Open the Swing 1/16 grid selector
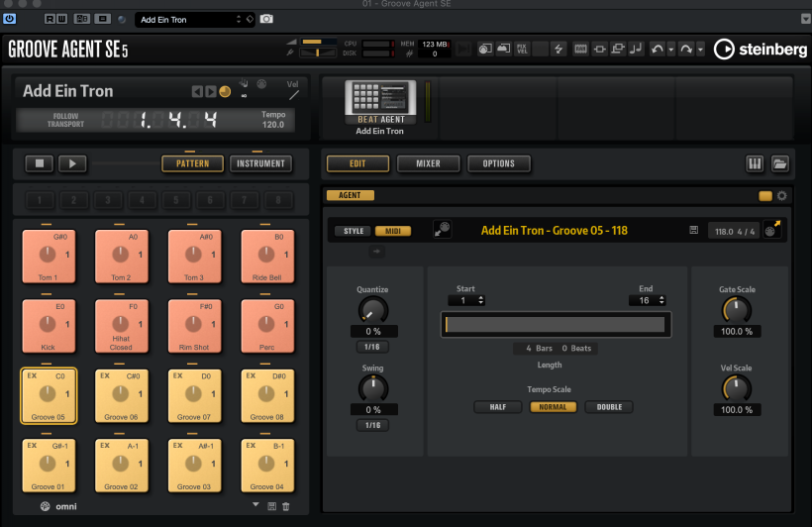The image size is (812, 527). (x=372, y=425)
